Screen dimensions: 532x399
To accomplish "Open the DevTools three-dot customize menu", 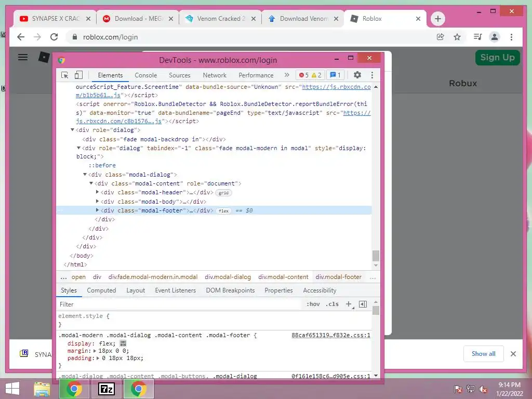I will tap(372, 75).
